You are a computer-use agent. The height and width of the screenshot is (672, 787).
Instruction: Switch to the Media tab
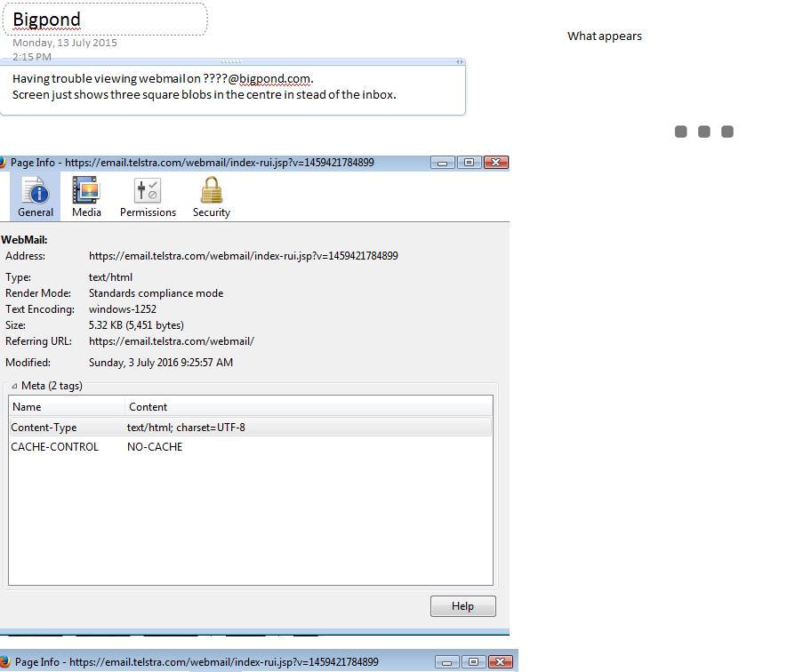(x=86, y=196)
